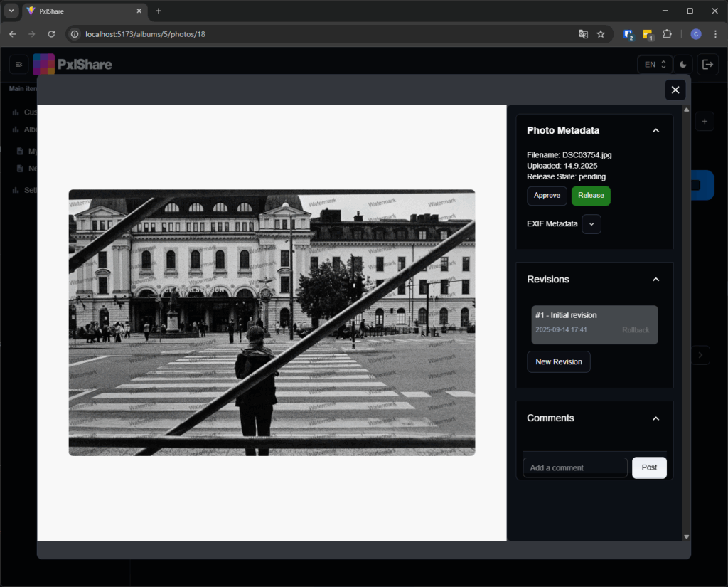Expand the EXIF Metadata dropdown
The image size is (728, 587).
coord(591,224)
